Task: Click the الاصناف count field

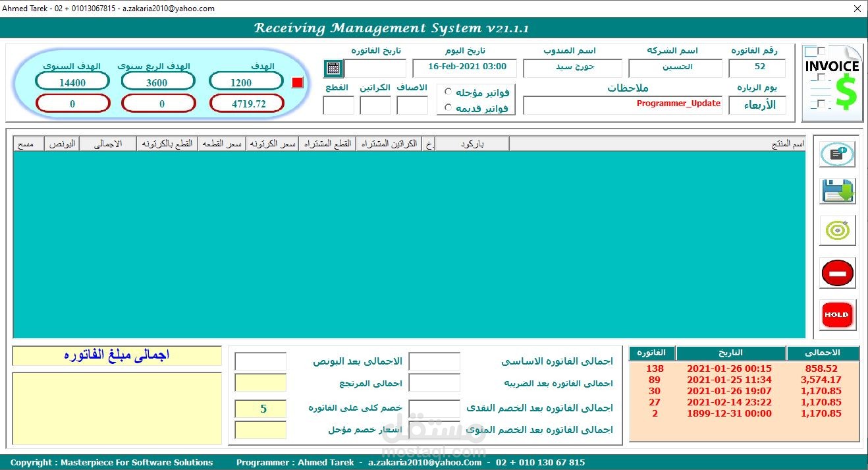Action: (x=412, y=105)
